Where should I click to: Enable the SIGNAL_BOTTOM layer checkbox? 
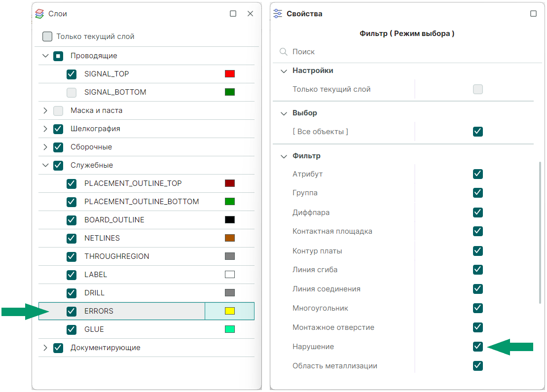[72, 92]
